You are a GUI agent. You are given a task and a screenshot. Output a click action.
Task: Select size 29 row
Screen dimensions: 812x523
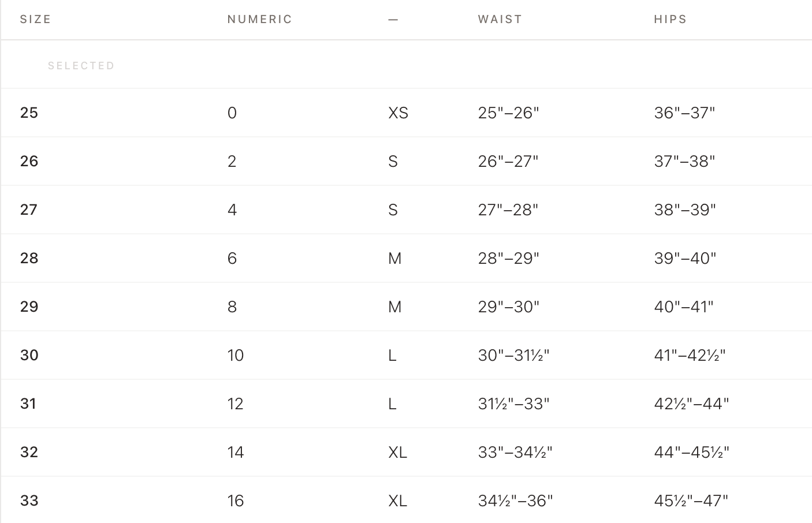coord(407,307)
